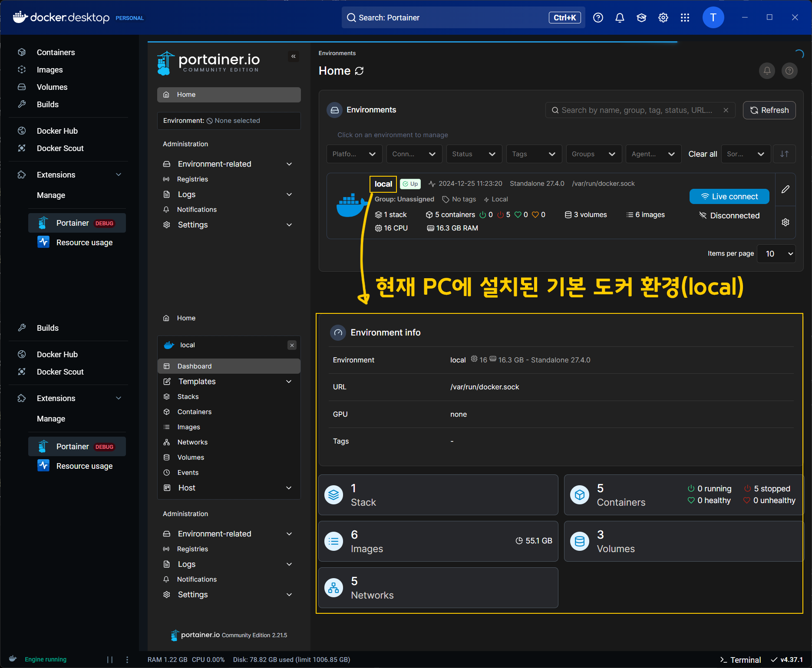This screenshot has width=812, height=668.
Task: Open Docker Desktop settings gear in title bar
Action: coord(663,18)
